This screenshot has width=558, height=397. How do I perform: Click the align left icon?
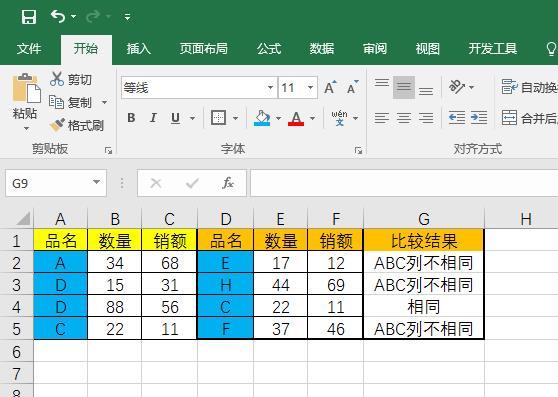pyautogui.click(x=381, y=118)
